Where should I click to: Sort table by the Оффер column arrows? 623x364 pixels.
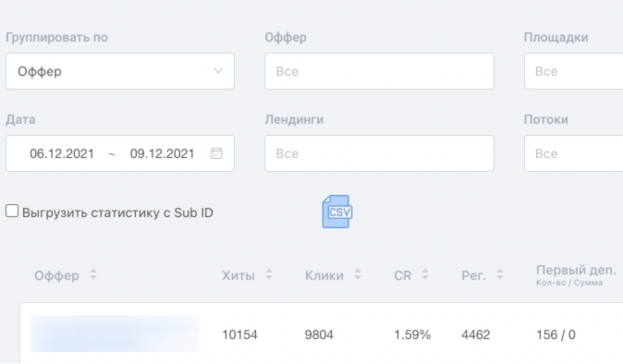coord(93,274)
